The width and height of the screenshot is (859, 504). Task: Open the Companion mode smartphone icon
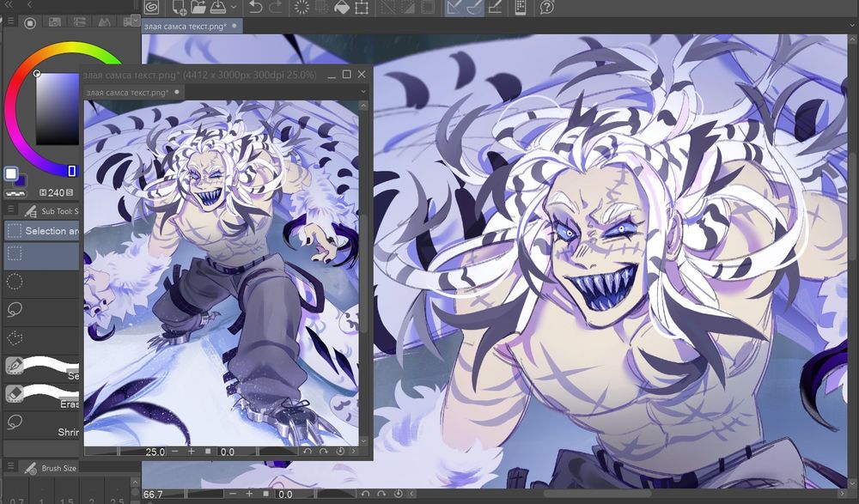[x=521, y=7]
